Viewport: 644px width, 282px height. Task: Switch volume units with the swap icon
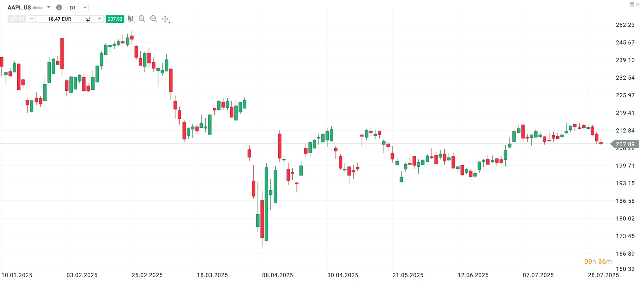[x=88, y=19]
